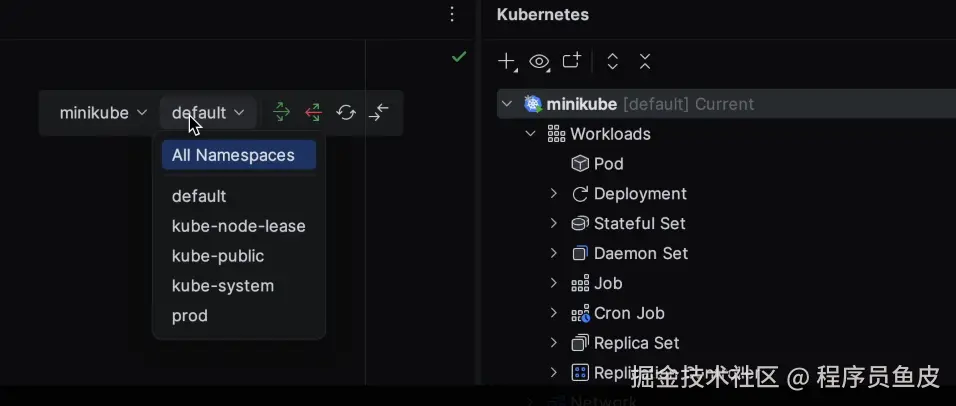Open the minikube context dropdown
Image resolution: width=956 pixels, height=406 pixels.
click(x=104, y=113)
